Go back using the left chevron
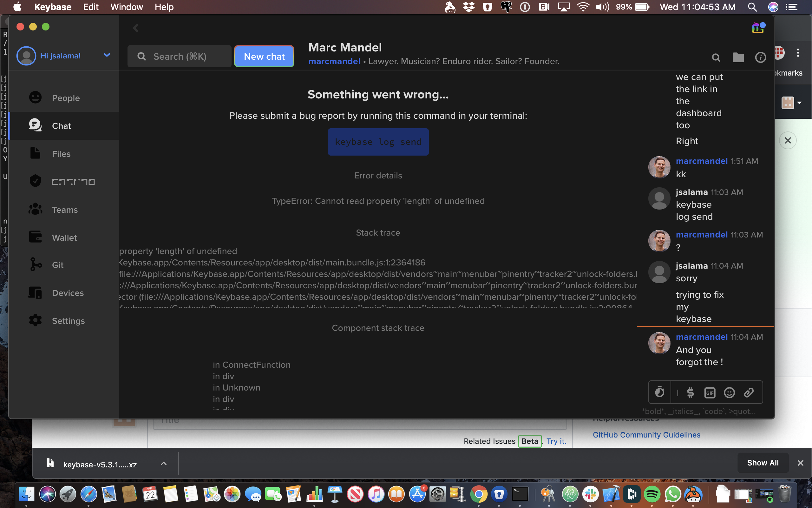Image resolution: width=812 pixels, height=508 pixels. point(135,28)
